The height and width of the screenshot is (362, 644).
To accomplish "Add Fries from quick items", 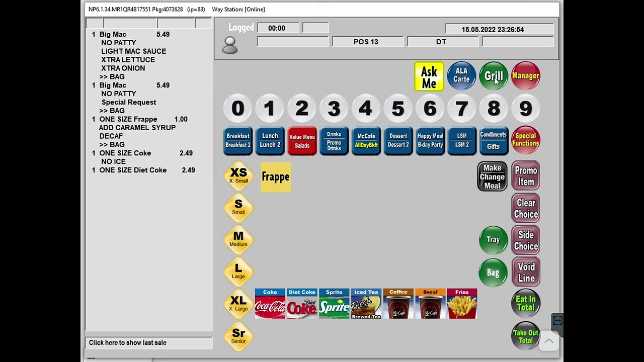I will pyautogui.click(x=462, y=304).
